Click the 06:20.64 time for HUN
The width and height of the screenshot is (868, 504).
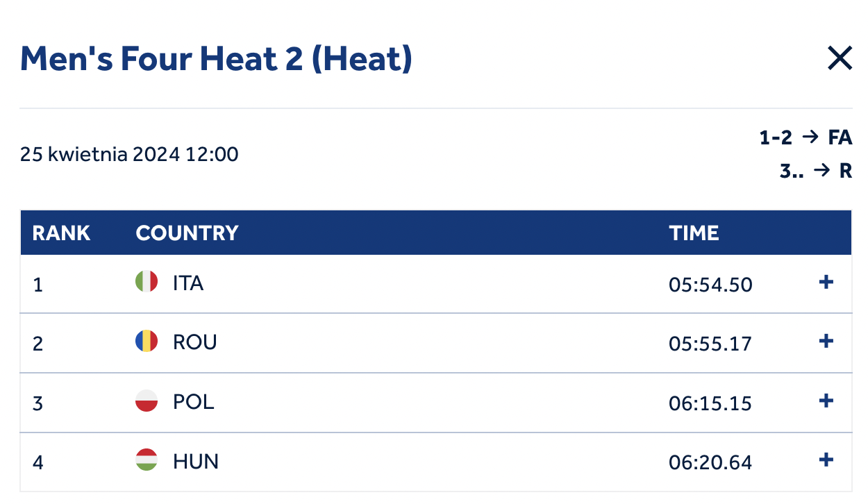(x=710, y=462)
